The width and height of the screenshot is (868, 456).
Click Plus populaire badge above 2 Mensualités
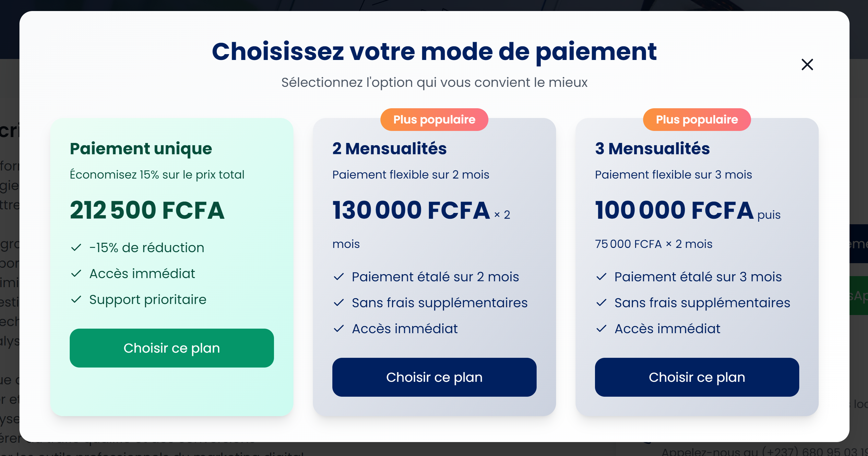click(x=434, y=120)
